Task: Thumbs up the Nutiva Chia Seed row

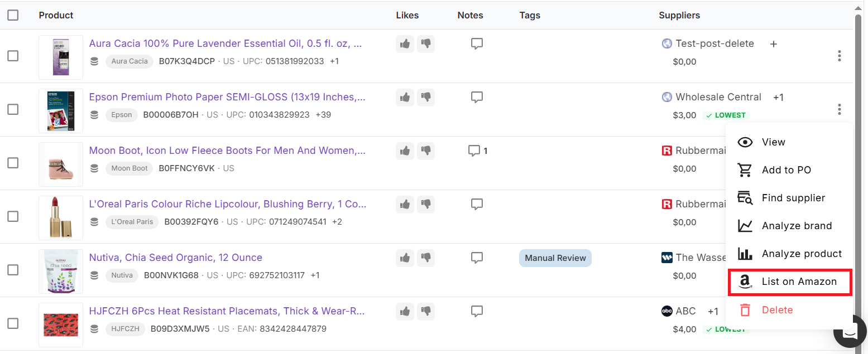Action: (x=405, y=258)
